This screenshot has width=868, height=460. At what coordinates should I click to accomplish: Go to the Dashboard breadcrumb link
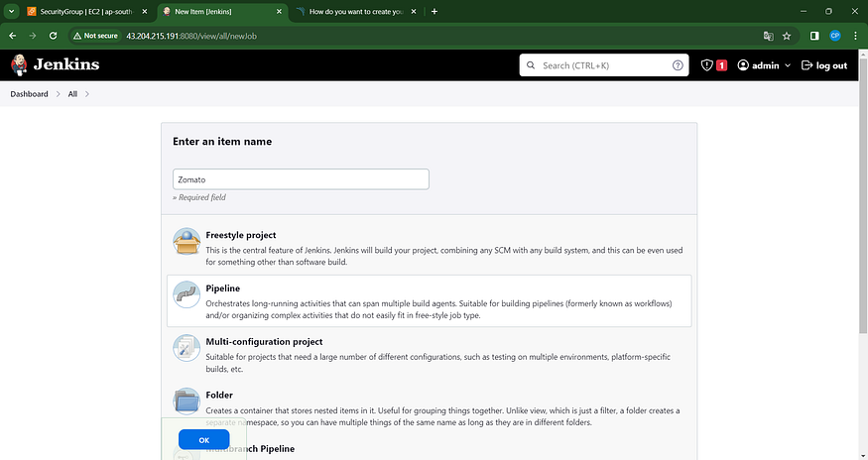click(29, 94)
